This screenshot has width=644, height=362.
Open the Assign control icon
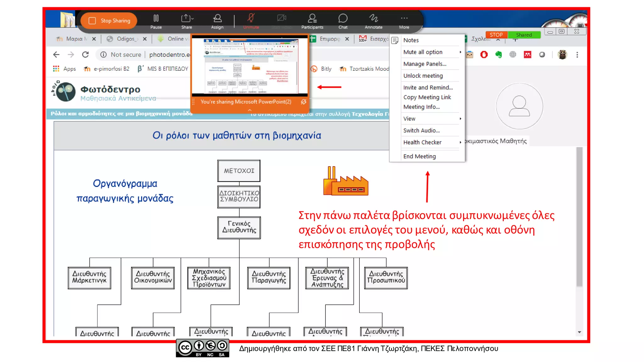click(x=217, y=19)
